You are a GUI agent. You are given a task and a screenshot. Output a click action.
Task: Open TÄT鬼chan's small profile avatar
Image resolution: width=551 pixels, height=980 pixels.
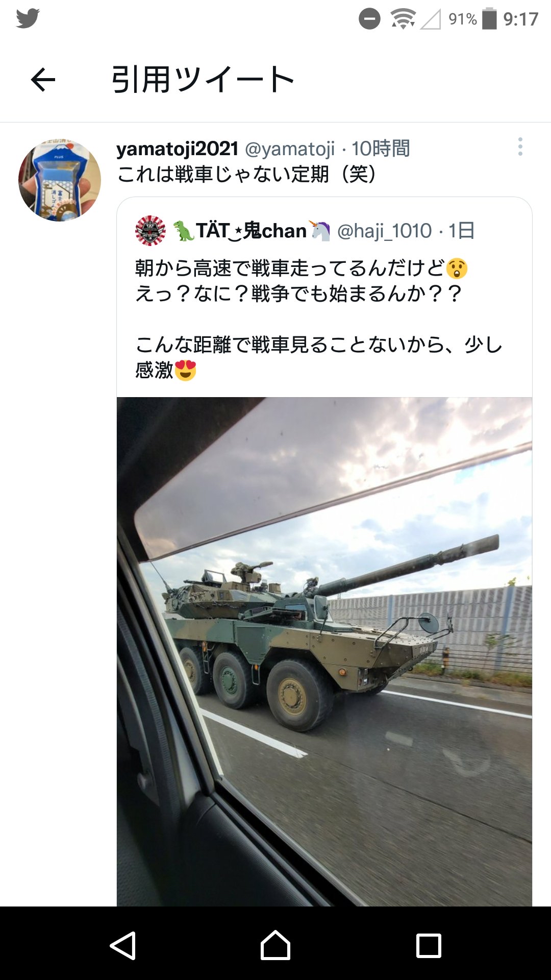point(151,231)
